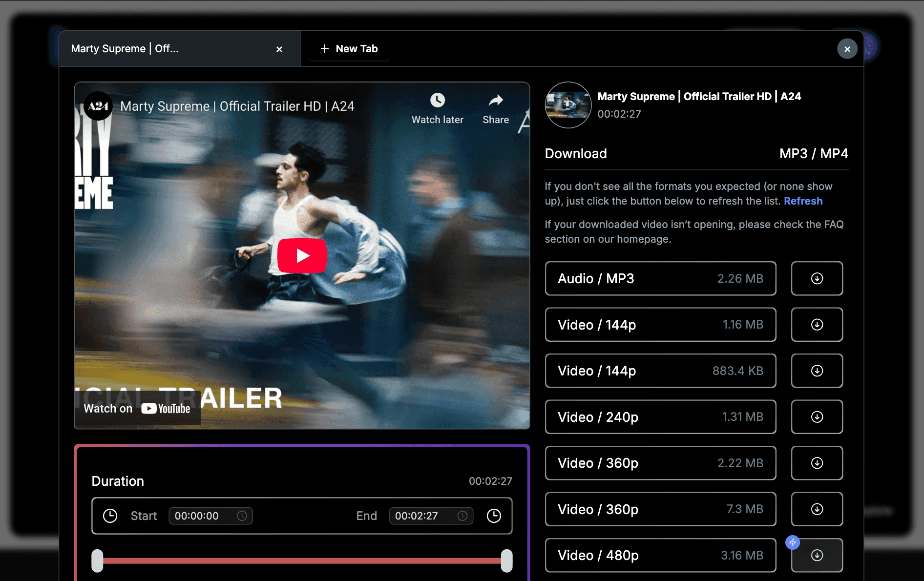Close the Marty Supreme tab
Viewport: 924px width, 581px height.
pyautogui.click(x=279, y=49)
